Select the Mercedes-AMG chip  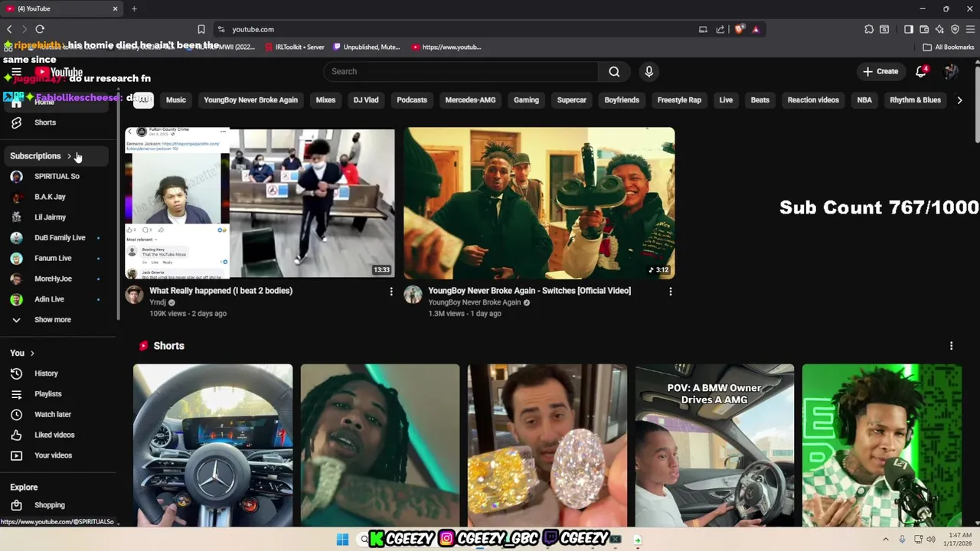pyautogui.click(x=470, y=99)
